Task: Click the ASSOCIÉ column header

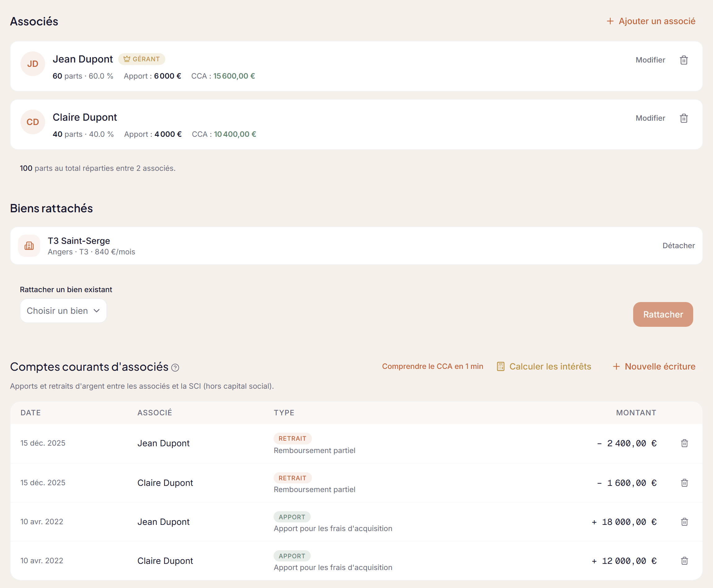Action: pos(155,413)
